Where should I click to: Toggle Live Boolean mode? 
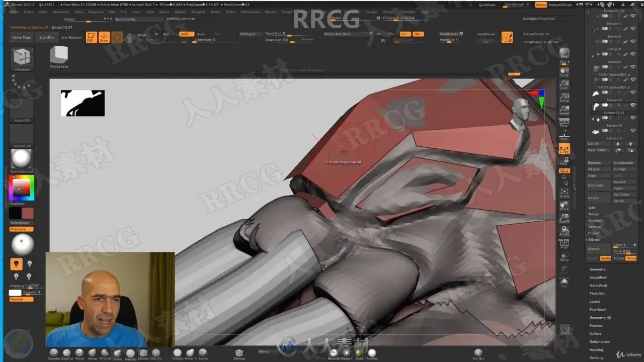pos(71,37)
